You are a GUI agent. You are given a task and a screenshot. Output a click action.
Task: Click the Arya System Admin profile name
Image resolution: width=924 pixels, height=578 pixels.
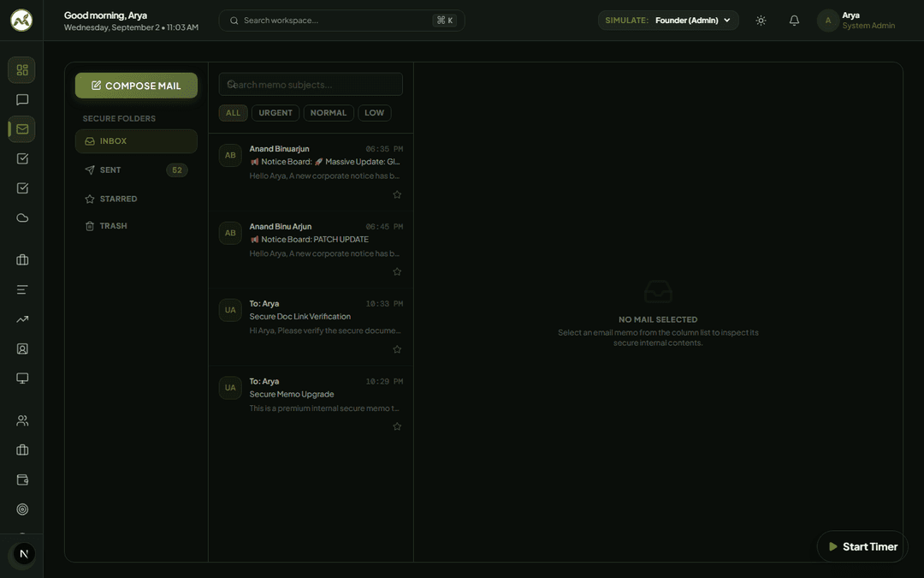868,20
